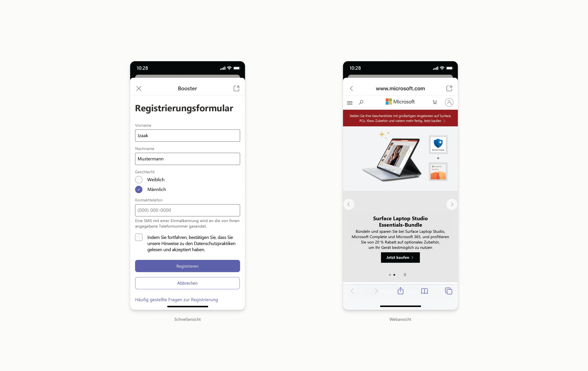Image resolution: width=588 pixels, height=371 pixels.
Task: Click the close icon on Booster form
Action: pos(139,88)
